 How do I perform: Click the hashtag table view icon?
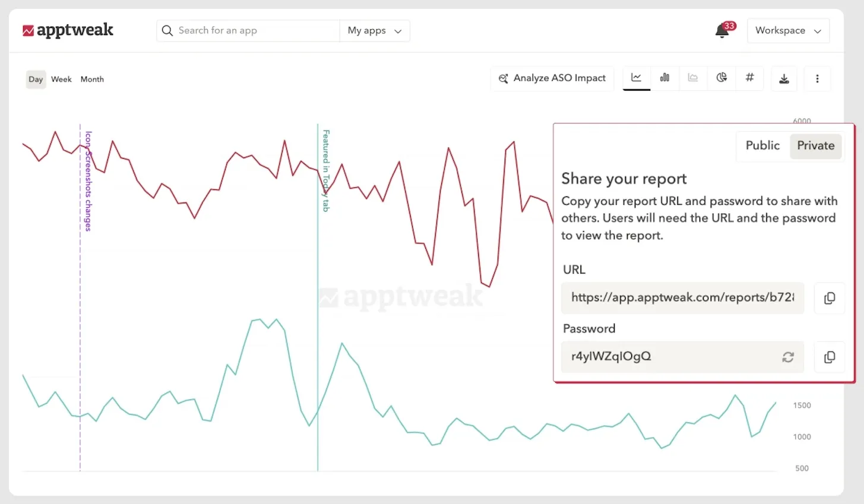750,78
